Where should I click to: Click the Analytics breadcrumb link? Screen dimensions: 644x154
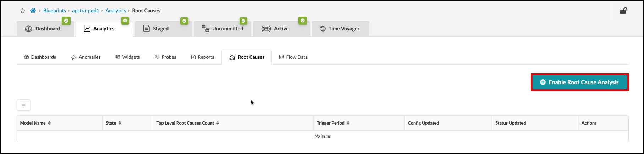pos(116,11)
